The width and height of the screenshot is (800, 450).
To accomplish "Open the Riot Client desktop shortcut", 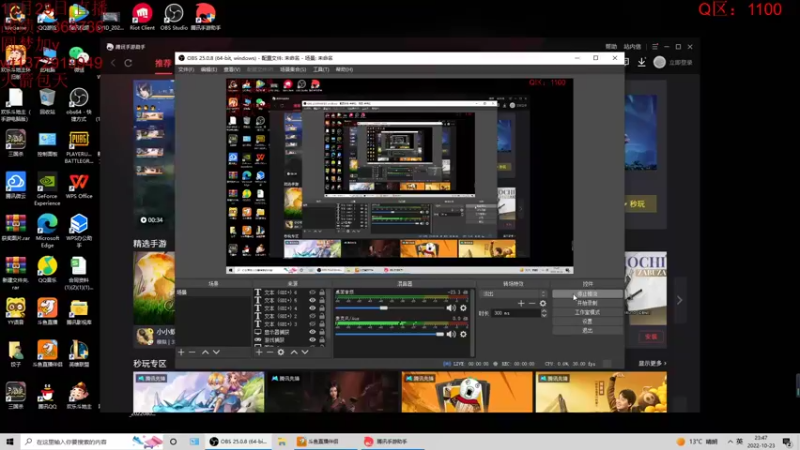I will coord(142,17).
